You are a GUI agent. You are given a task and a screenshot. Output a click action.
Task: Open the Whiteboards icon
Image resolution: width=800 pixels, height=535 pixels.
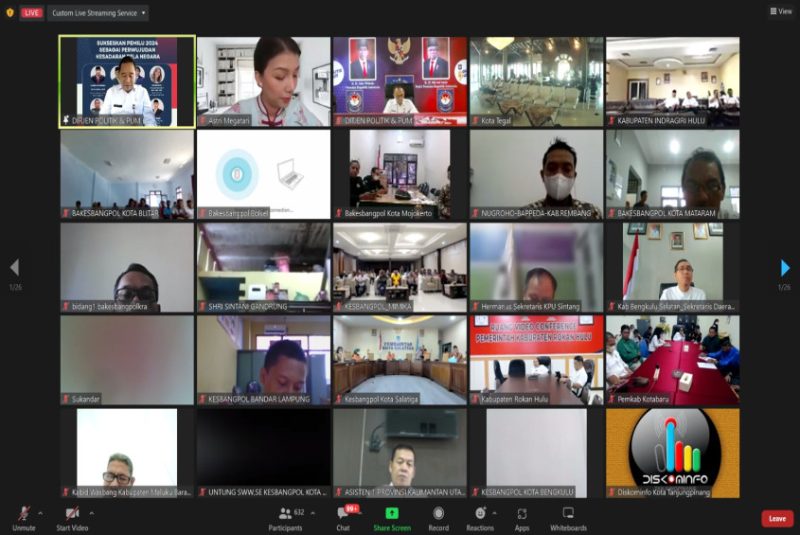point(568,513)
